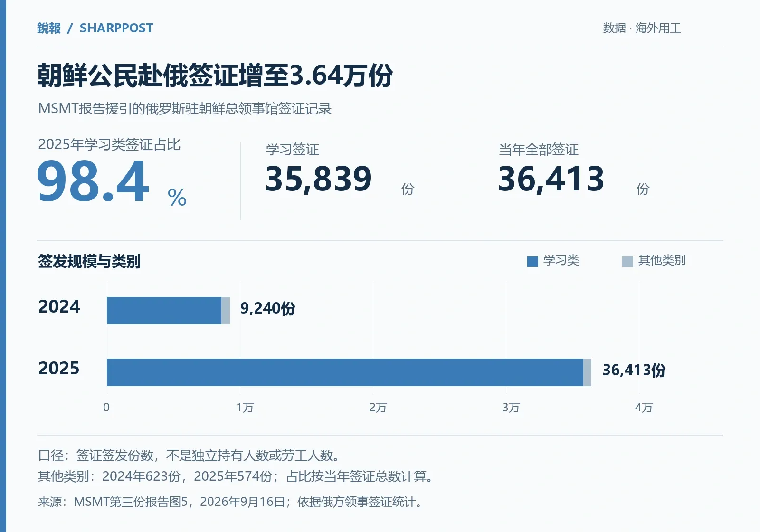
Task: Click the blue 学习类 legend swatch
Action: [532, 261]
